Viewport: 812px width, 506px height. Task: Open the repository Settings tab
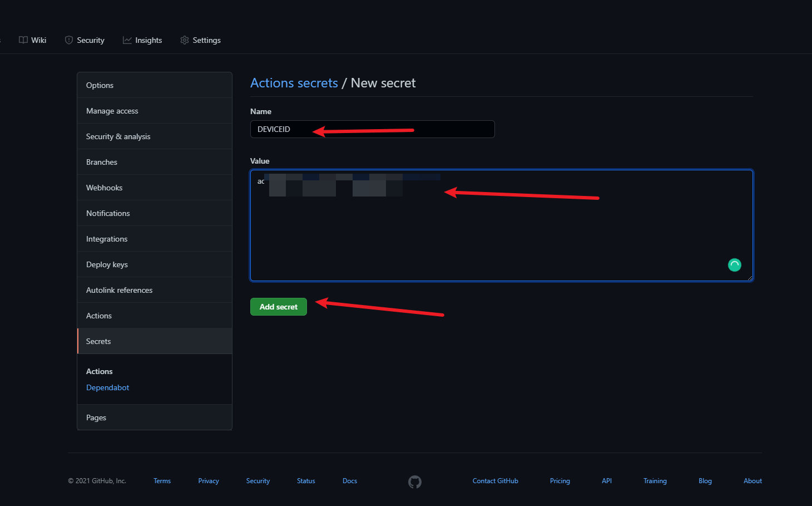tap(200, 40)
